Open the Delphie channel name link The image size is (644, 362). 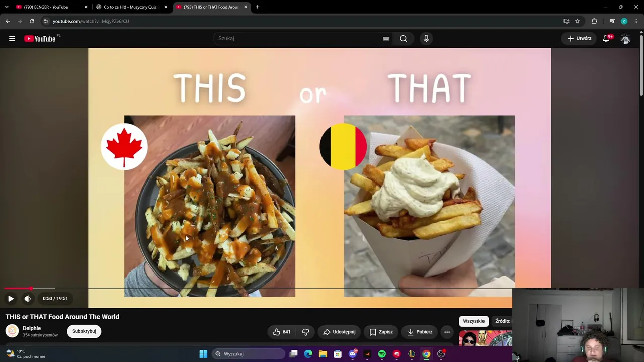point(32,328)
